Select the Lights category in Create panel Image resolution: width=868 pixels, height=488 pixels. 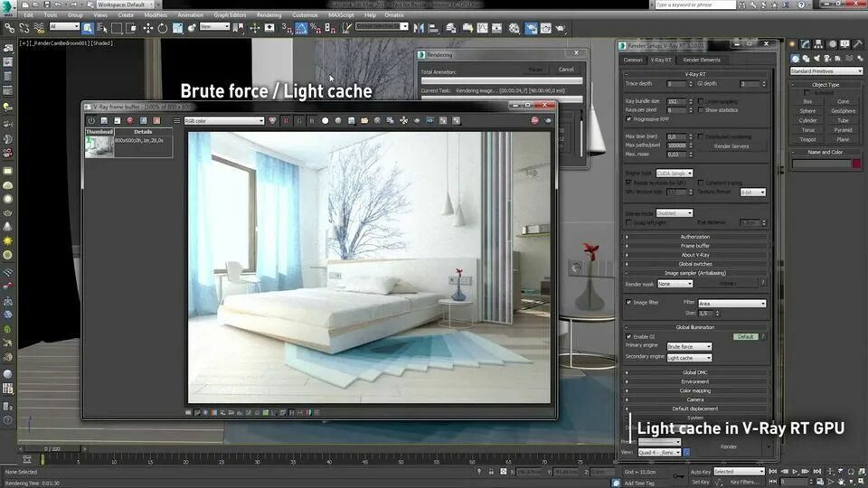tap(816, 58)
